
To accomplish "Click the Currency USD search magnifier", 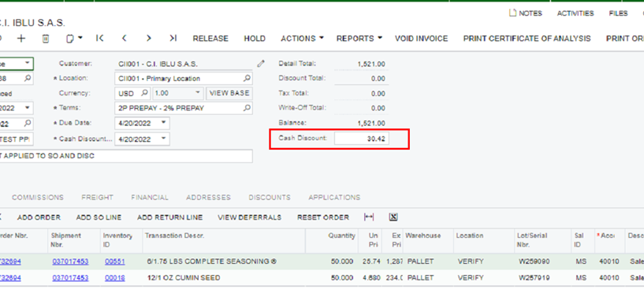I will 144,93.
